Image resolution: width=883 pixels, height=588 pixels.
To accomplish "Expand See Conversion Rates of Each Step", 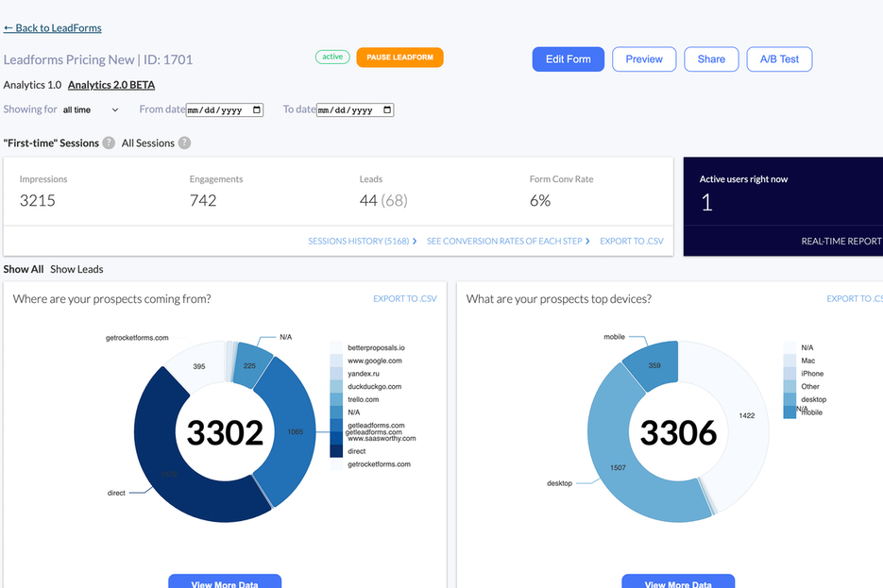I will 508,242.
